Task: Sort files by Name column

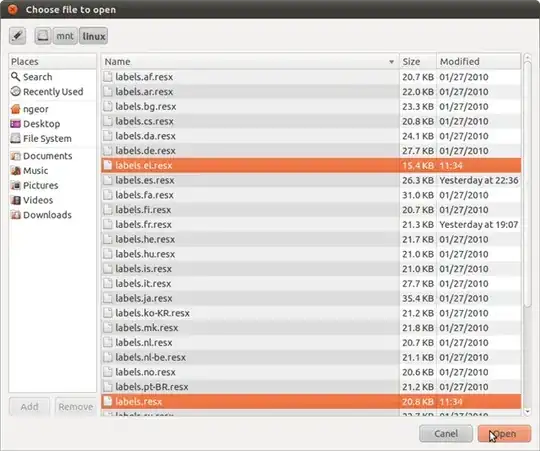Action: [250, 62]
